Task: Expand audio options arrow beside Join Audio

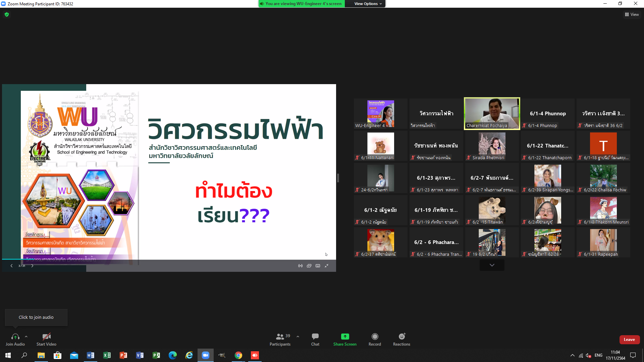Action: point(26,337)
